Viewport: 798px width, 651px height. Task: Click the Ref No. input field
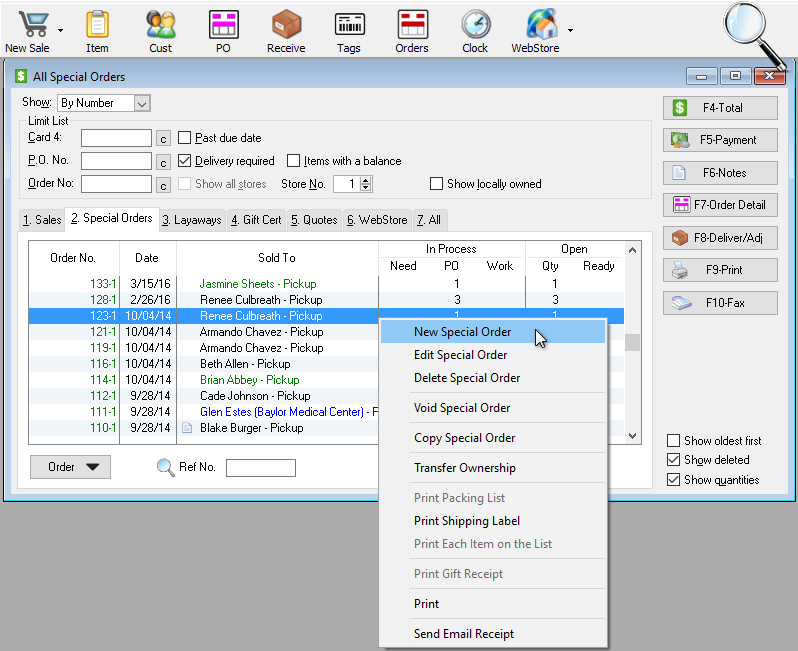pos(260,468)
